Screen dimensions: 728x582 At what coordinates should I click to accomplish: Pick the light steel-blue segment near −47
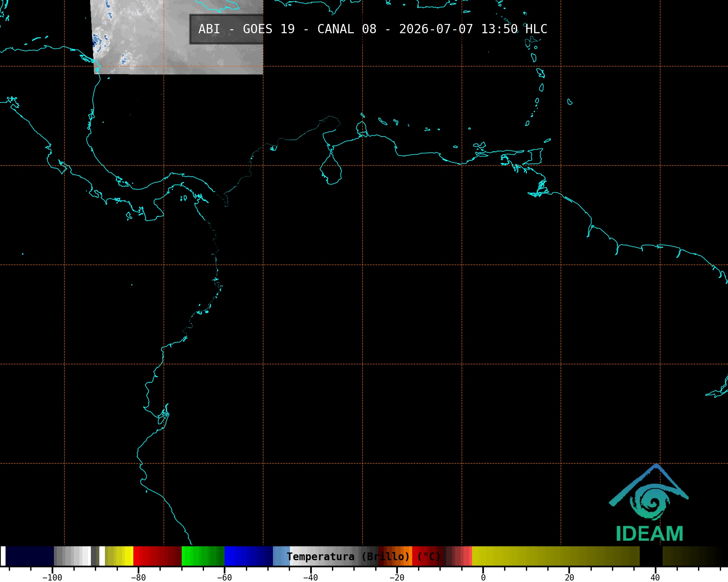tap(281, 556)
